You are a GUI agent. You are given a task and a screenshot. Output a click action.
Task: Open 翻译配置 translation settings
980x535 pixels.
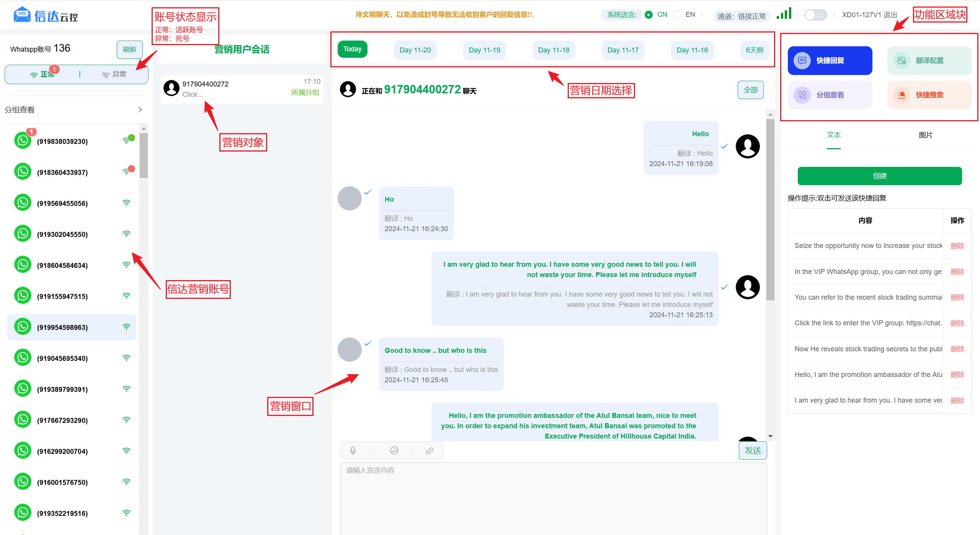click(x=929, y=60)
